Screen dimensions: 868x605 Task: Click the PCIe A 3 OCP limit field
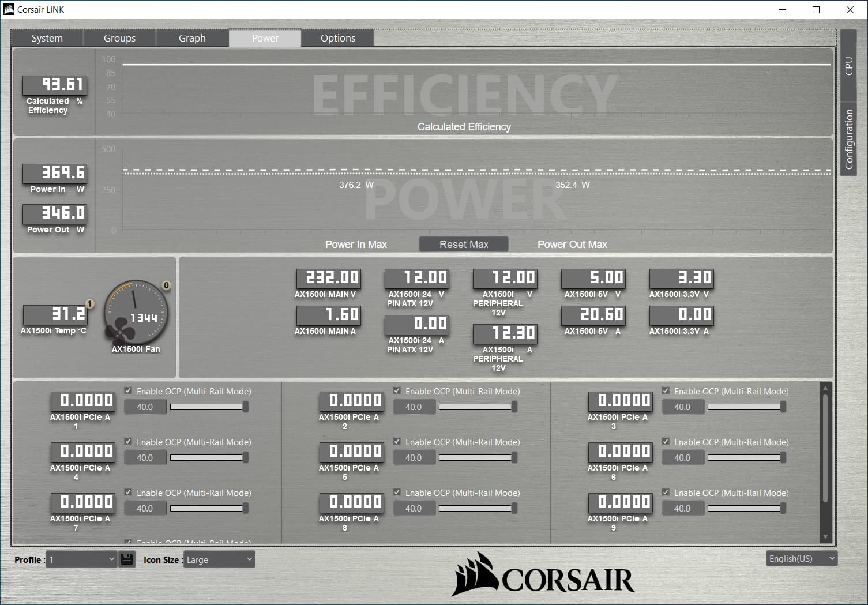[x=683, y=407]
